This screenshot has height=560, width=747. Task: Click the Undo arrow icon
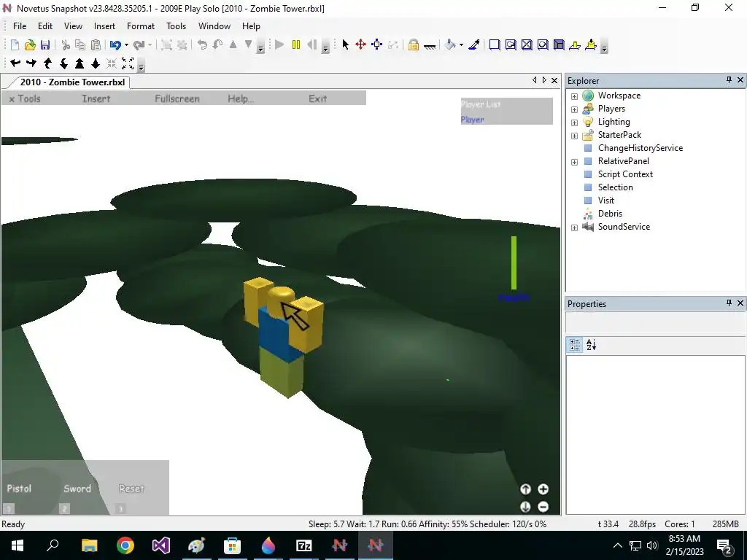pyautogui.click(x=115, y=44)
